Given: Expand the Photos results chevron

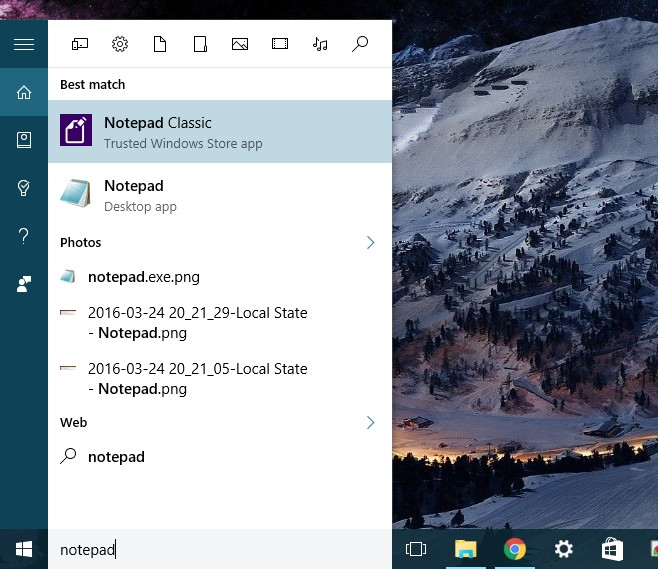Looking at the screenshot, I should click(x=371, y=243).
